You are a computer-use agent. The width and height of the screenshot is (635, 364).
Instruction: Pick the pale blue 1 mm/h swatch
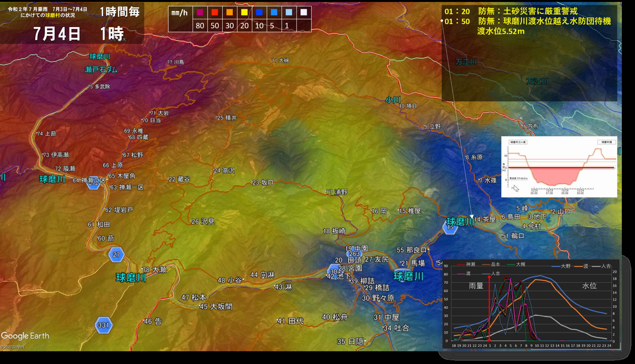[289, 12]
